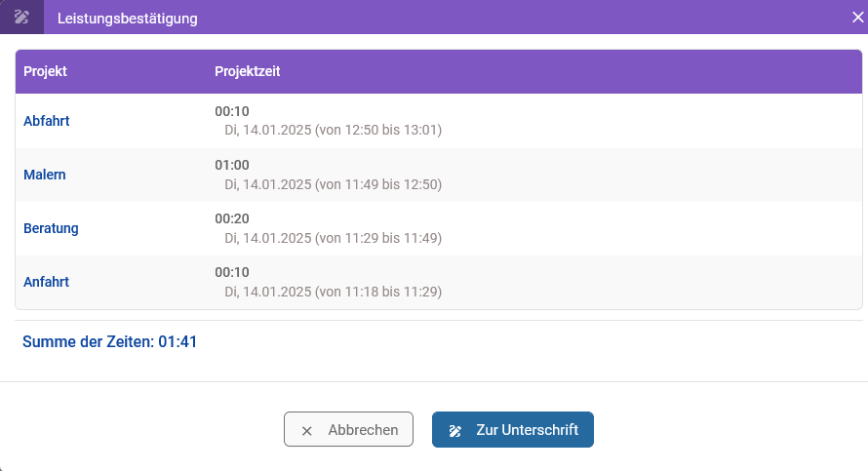The image size is (868, 471).
Task: Open the Beratung project link
Action: pos(51,228)
